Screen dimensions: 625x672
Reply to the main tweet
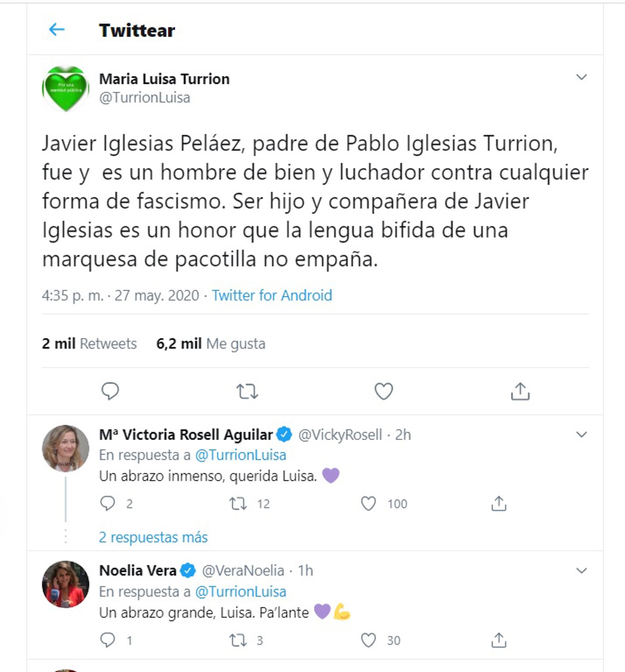[110, 391]
